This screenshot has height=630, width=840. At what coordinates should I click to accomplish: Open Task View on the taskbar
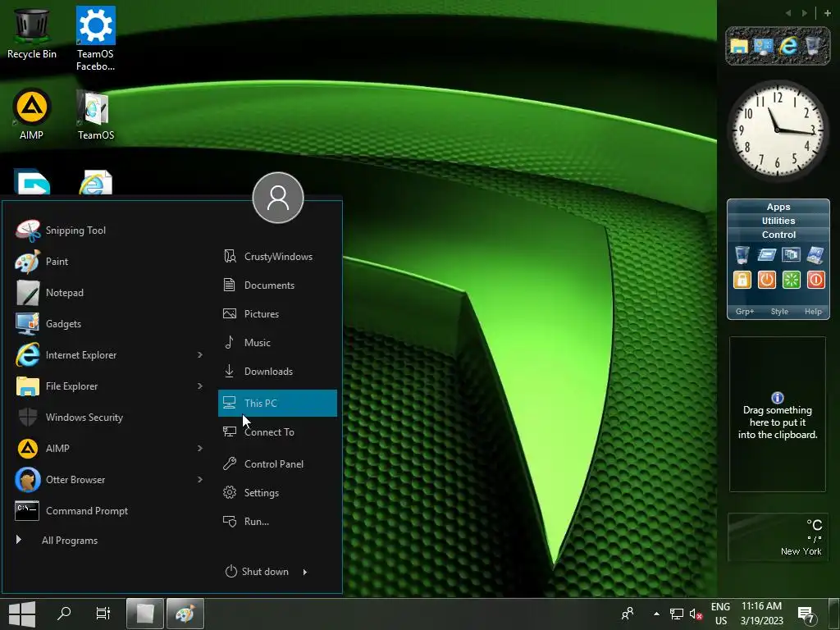click(103, 614)
